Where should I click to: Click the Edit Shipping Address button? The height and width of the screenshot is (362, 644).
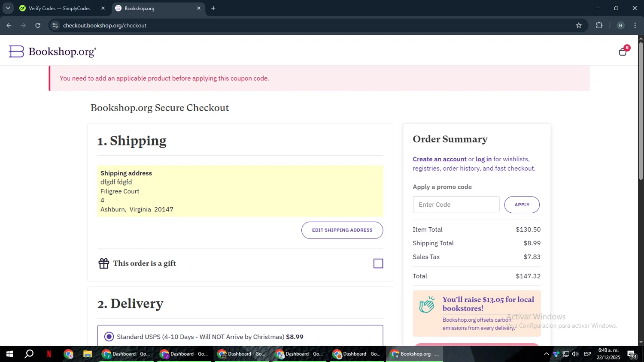[x=342, y=230]
